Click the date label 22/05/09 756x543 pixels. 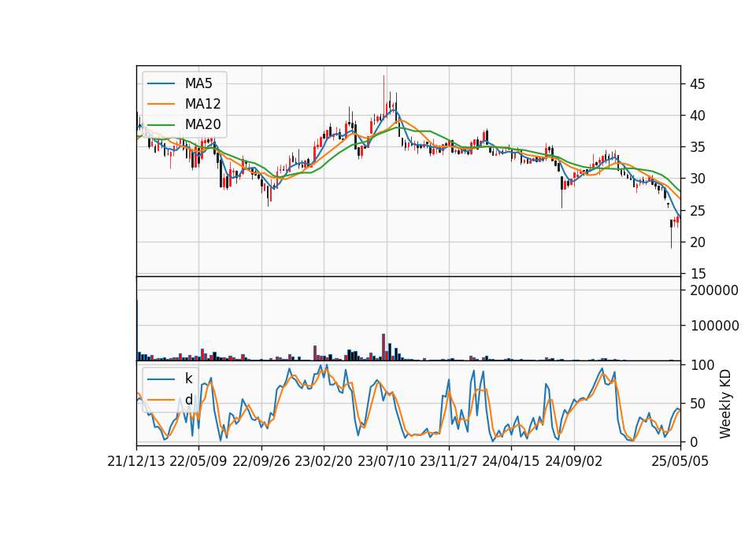pyautogui.click(x=198, y=461)
